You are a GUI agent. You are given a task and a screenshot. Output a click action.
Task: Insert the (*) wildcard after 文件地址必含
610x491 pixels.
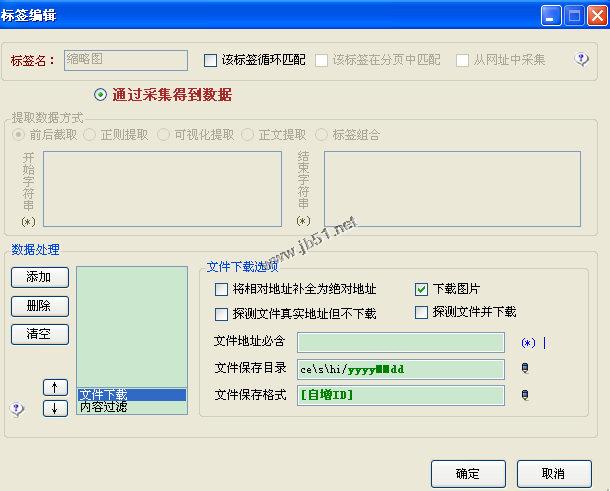(x=528, y=343)
